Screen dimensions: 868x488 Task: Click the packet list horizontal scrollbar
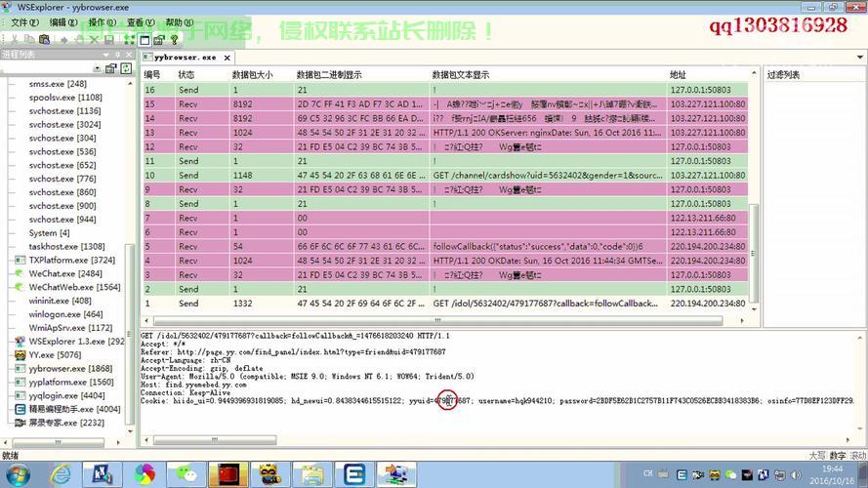coord(437,320)
